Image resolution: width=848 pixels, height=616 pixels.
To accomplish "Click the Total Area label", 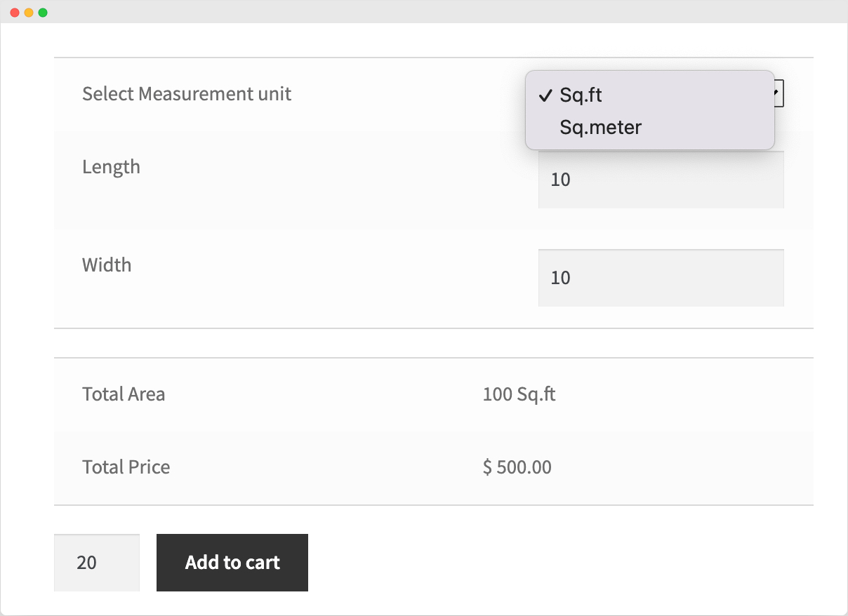I will [123, 394].
